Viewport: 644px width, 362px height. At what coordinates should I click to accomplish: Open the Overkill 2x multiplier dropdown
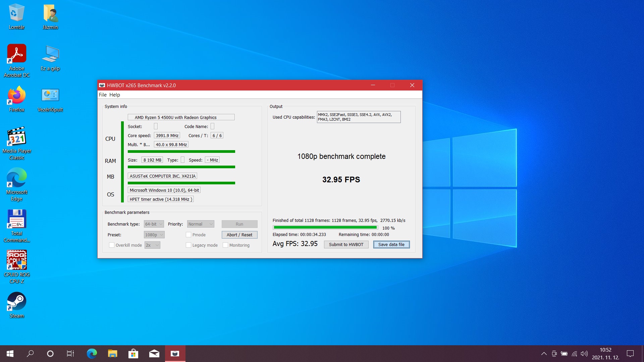(152, 245)
